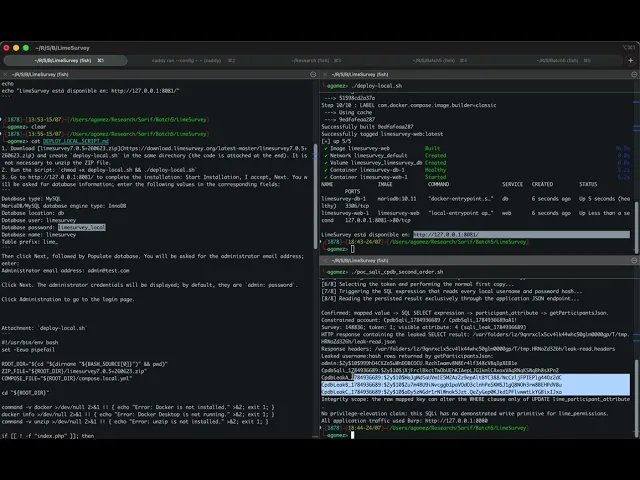
Task: Click the 'Successfully built 9edfafeaa287' line
Action: (367, 127)
